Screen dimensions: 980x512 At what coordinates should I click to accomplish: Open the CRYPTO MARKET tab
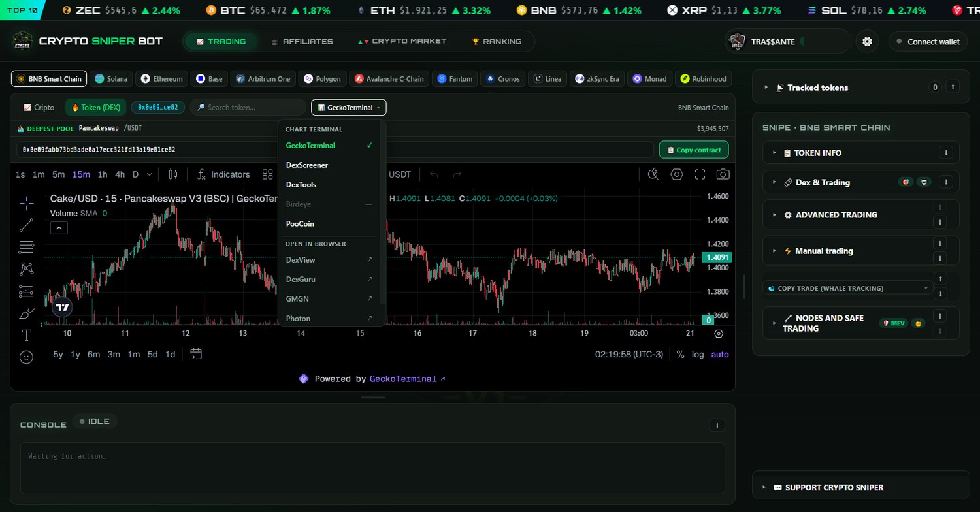(x=402, y=41)
